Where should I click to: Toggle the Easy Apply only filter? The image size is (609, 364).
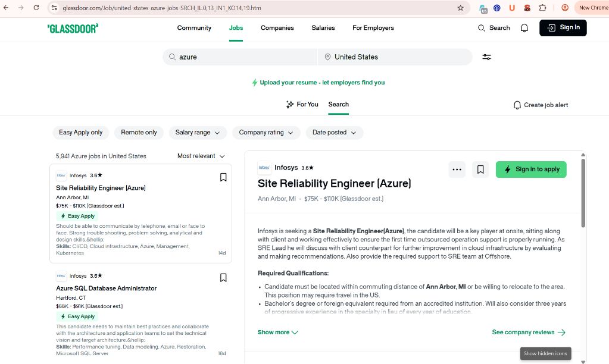tap(81, 132)
